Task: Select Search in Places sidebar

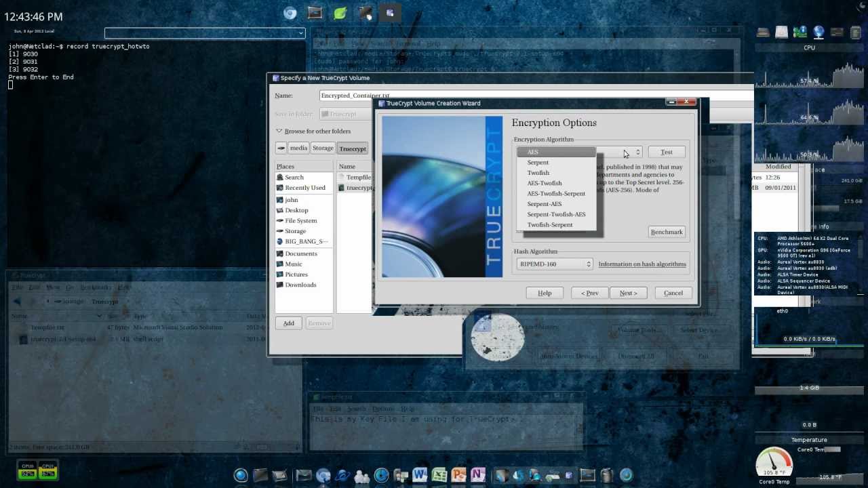Action: (x=304, y=178)
